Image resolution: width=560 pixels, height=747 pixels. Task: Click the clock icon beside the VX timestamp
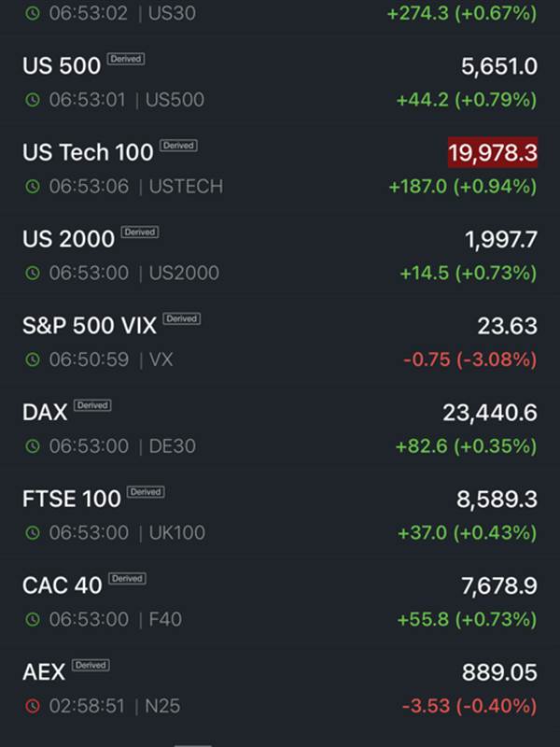[x=33, y=359]
